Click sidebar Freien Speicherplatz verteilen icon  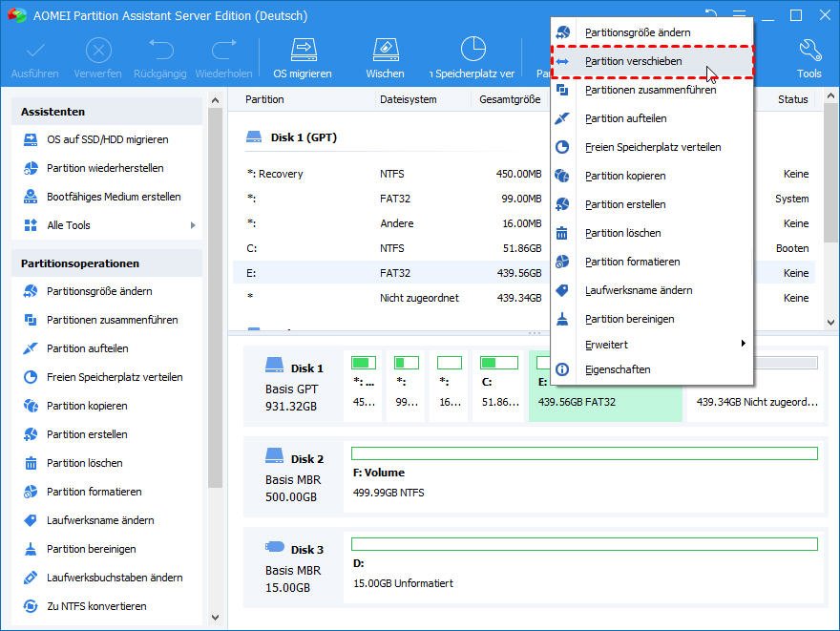click(x=31, y=377)
